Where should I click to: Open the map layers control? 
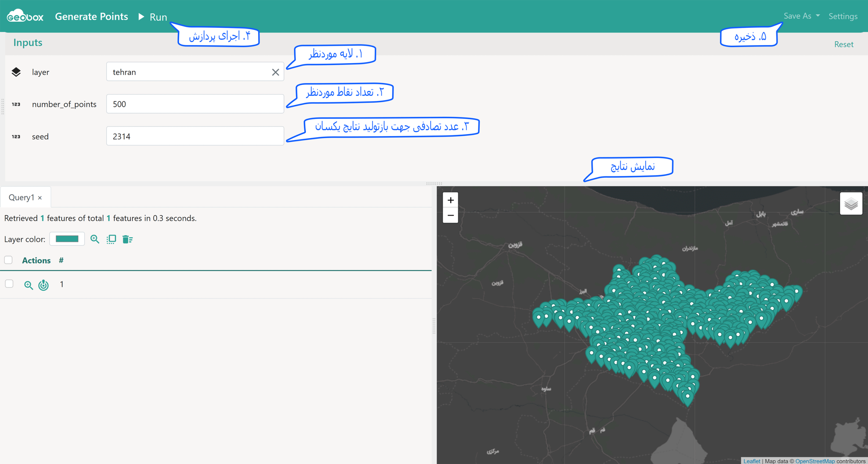851,204
